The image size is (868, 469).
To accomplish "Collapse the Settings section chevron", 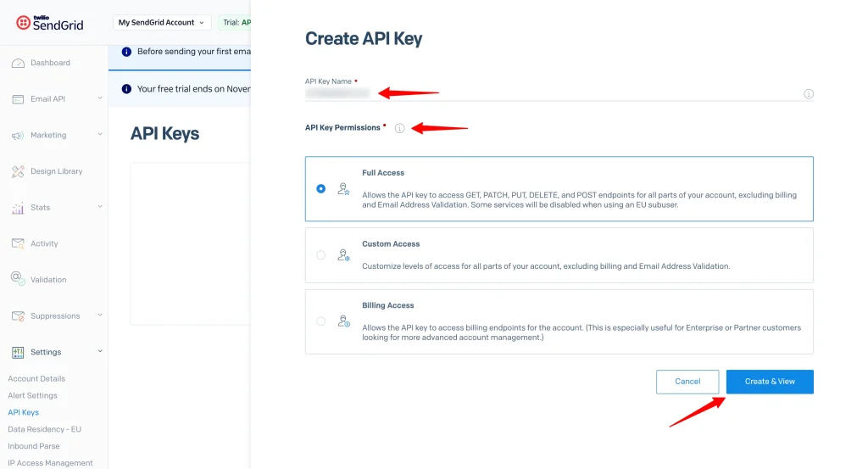I will (x=100, y=351).
